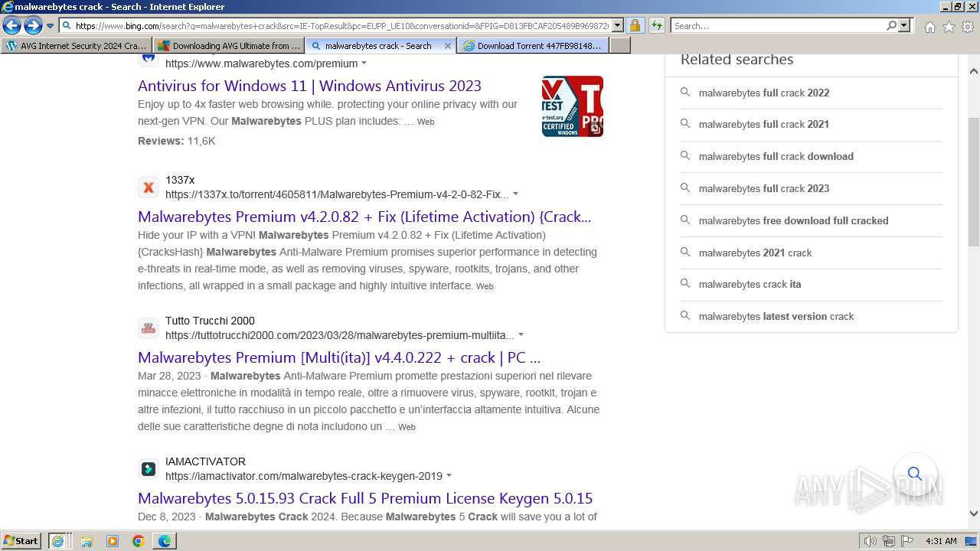Switch to Download Torrent 447FB98148 tab
This screenshot has width=980, height=551.
pos(534,46)
